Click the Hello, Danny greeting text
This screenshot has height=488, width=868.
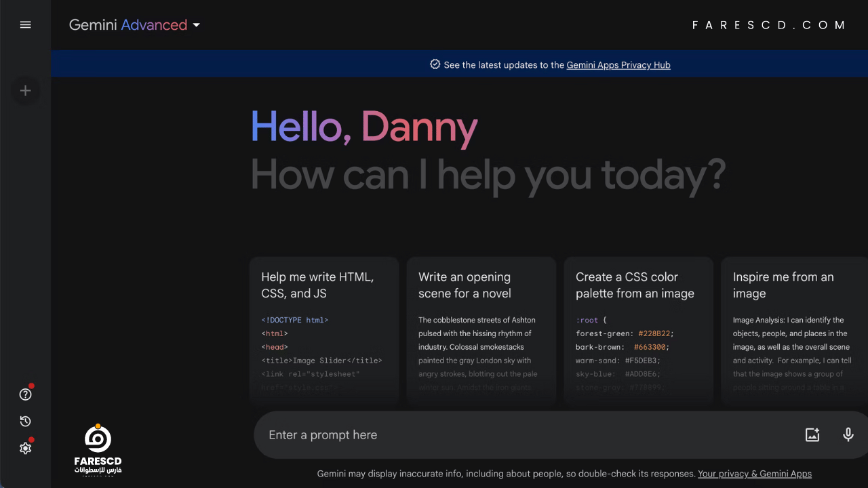[364, 127]
